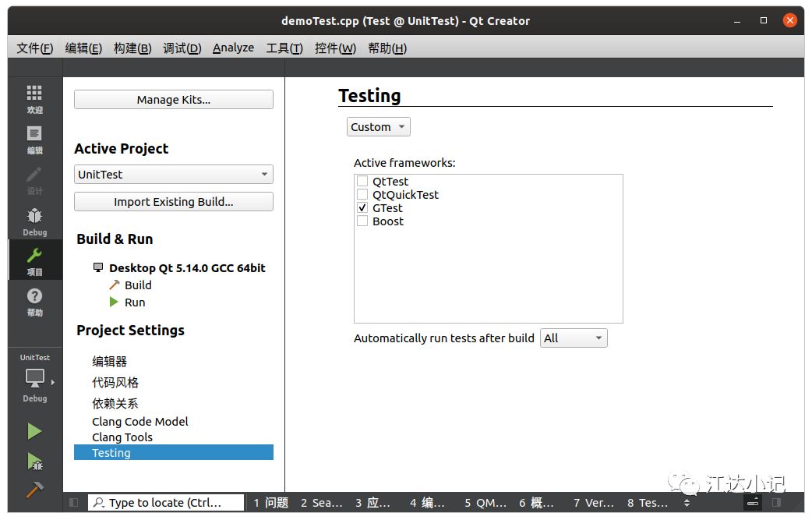
Task: Enable the Boost framework checkbox
Action: [362, 221]
